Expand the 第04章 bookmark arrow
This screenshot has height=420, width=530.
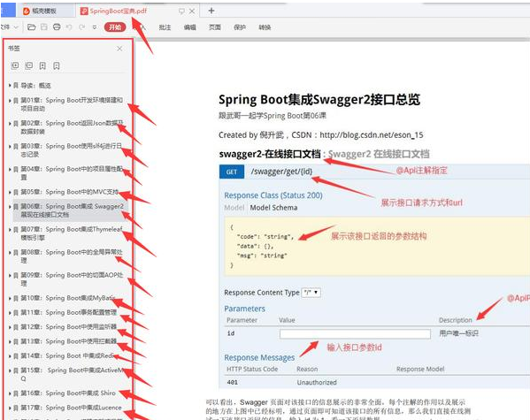10,169
